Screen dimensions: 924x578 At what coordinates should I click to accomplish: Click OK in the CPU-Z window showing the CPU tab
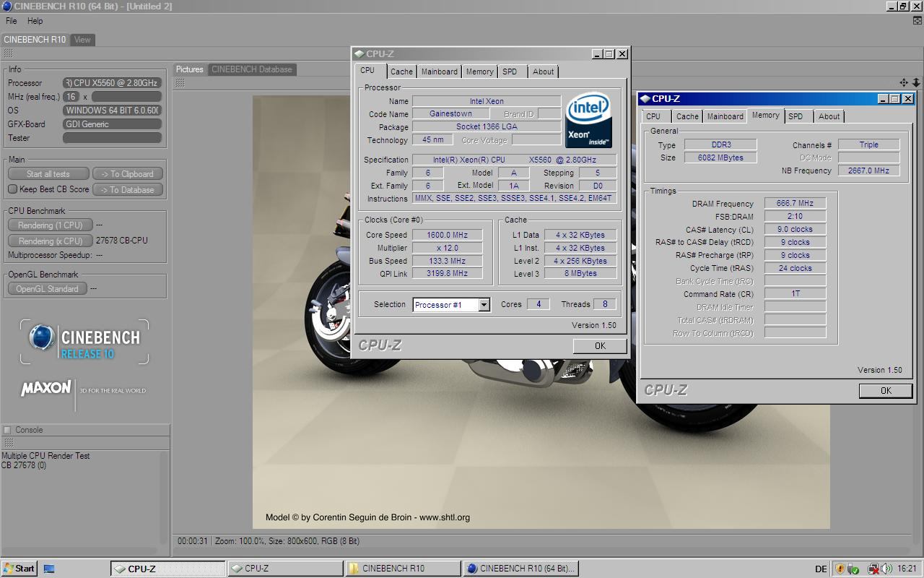(x=600, y=346)
